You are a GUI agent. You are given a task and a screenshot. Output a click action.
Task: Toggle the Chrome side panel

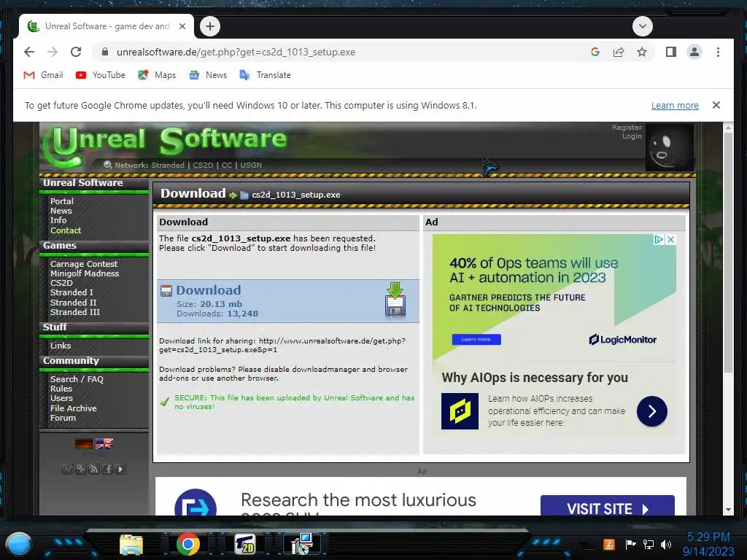coord(671,52)
